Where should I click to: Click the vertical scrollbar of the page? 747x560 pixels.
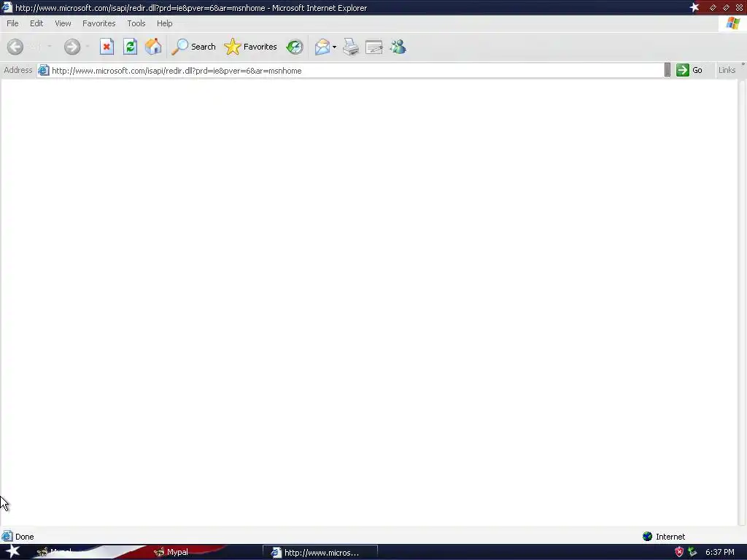tap(742, 303)
